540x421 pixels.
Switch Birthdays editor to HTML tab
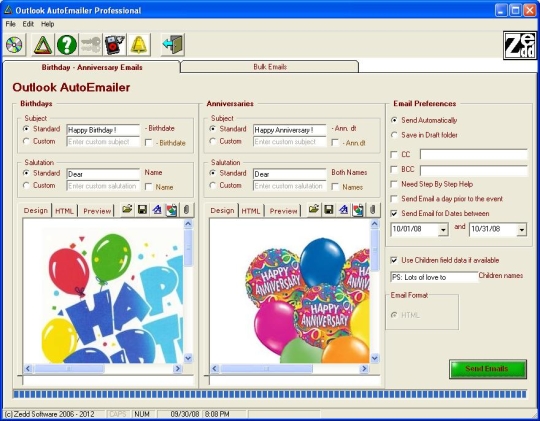64,211
